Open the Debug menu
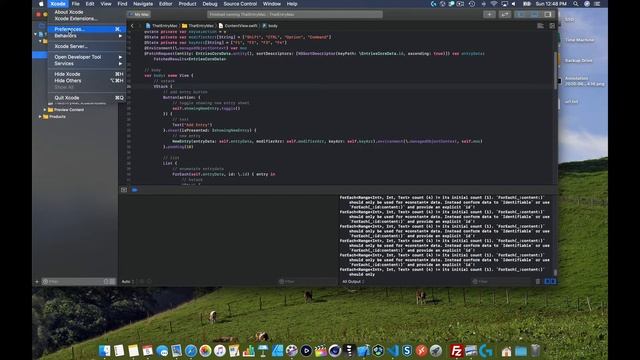The height and width of the screenshot is (360, 640). (x=210, y=4)
